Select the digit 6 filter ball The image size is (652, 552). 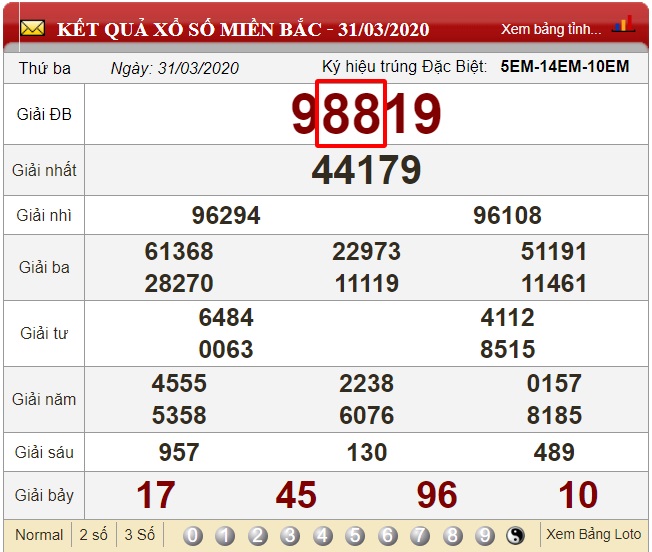(x=388, y=535)
